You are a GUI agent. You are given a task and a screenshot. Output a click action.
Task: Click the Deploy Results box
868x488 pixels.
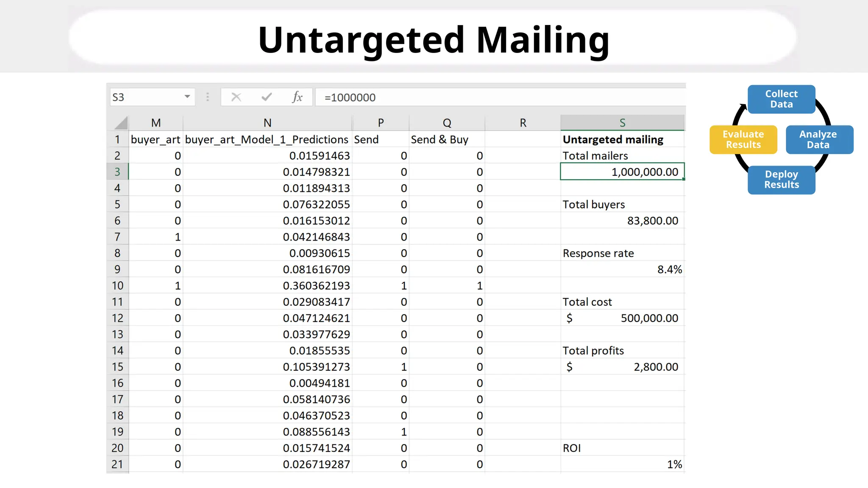pyautogui.click(x=781, y=180)
